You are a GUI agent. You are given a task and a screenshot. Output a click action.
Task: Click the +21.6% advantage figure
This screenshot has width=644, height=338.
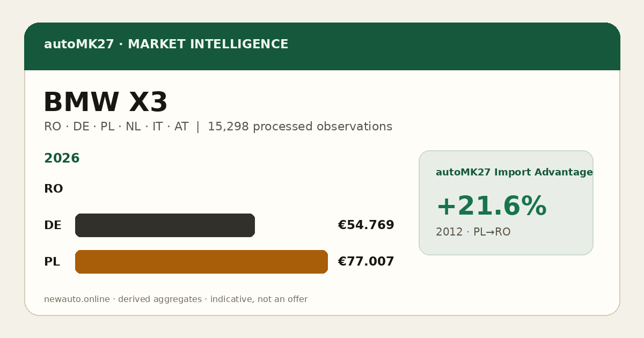[491, 207]
